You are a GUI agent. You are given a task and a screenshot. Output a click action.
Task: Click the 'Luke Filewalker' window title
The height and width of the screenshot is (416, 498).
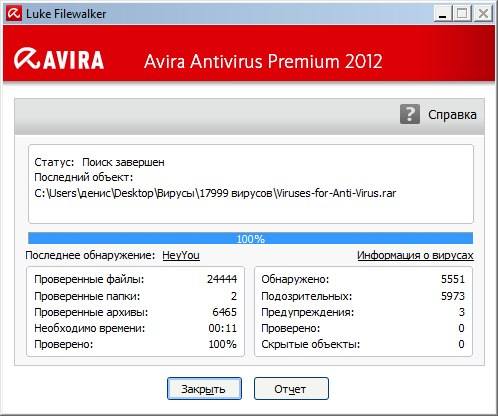tap(66, 14)
